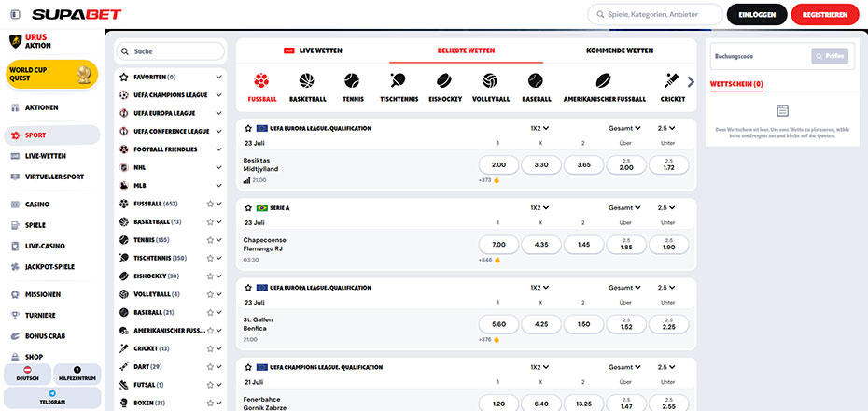Screen dimensions: 868x411
Task: Open Virtueller Sport in the sidebar
Action: 52,177
